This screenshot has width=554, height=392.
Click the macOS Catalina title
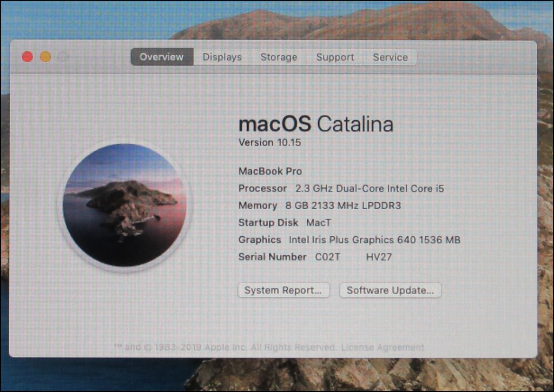(316, 124)
